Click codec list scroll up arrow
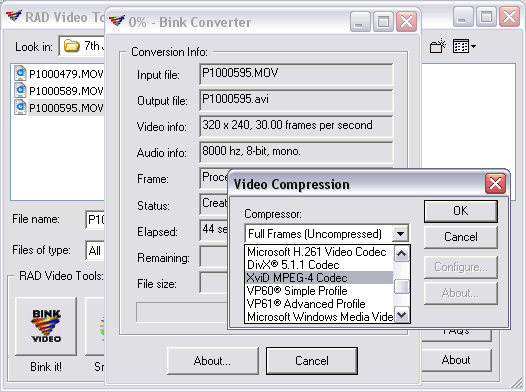 coord(402,254)
